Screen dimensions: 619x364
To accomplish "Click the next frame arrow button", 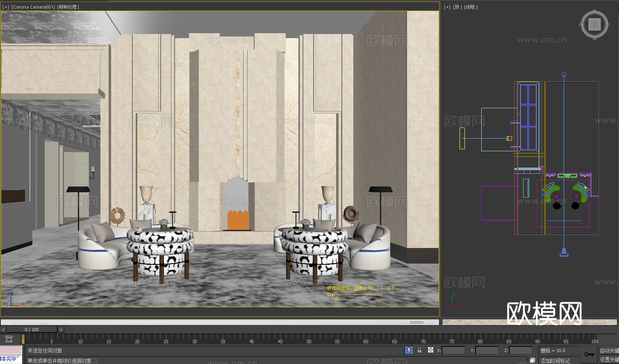I will 61,329.
